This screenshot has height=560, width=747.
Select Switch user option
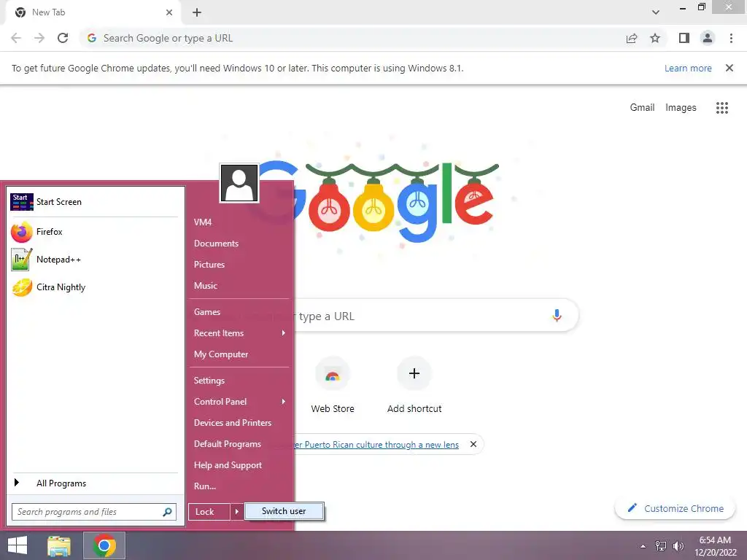[x=284, y=511]
